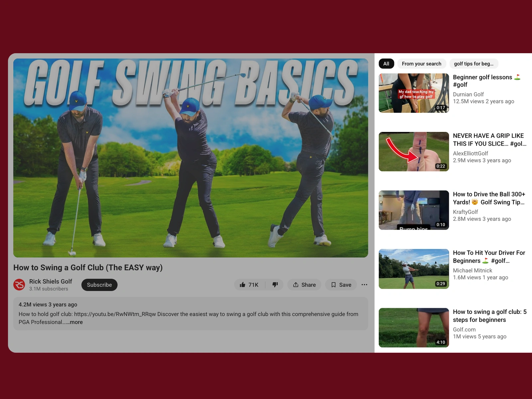
Task: Open the youtu.be/RwNWtm_RRqw link in description
Action: [x=115, y=314]
